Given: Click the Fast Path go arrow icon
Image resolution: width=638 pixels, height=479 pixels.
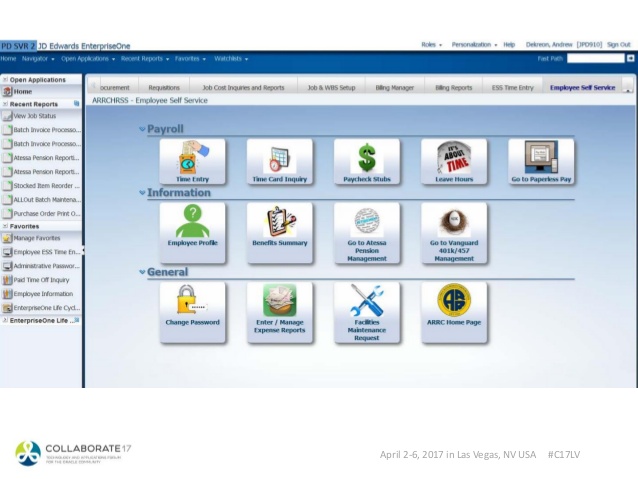Looking at the screenshot, I should pos(630,58).
